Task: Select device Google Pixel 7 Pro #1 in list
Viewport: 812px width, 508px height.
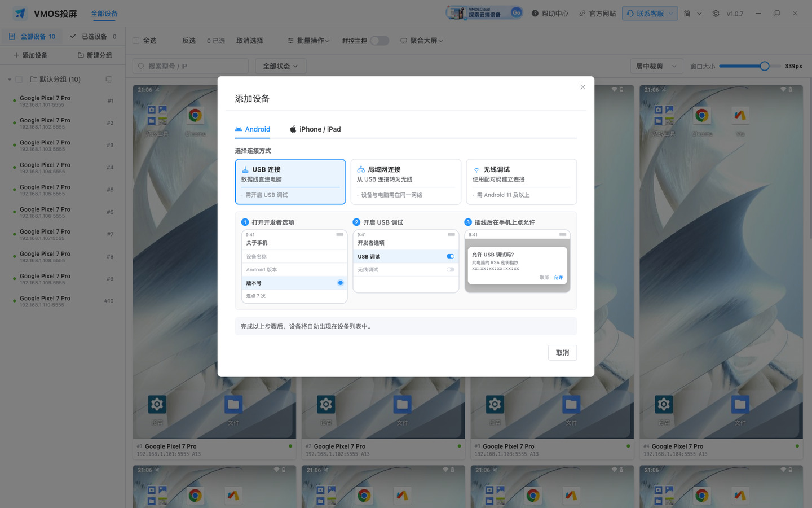Action: 63,101
